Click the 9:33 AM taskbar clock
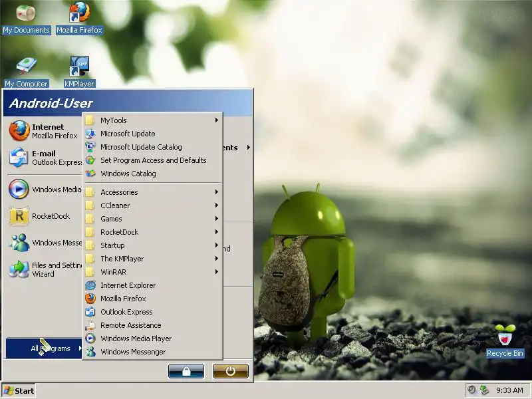Screen dimensions: 532x399 (x=509, y=390)
